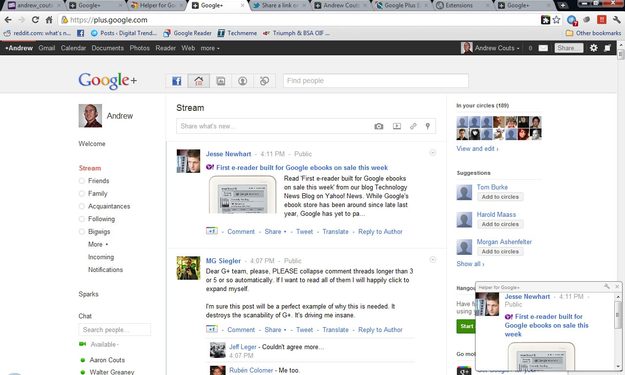Click the chat 'Search people' field

click(x=115, y=330)
